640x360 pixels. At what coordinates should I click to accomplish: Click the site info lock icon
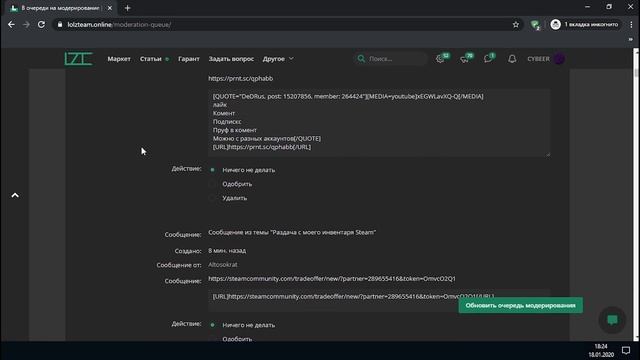[x=60, y=24]
